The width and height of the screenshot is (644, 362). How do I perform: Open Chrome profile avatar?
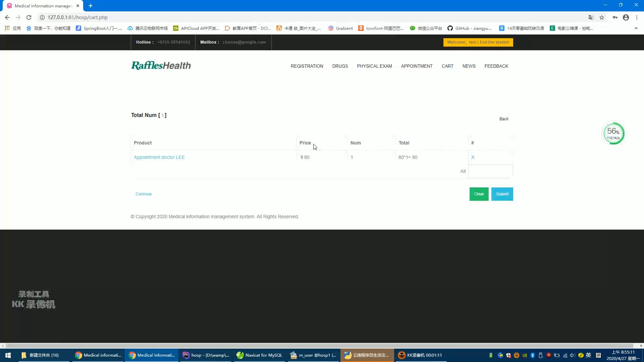pos(626,17)
